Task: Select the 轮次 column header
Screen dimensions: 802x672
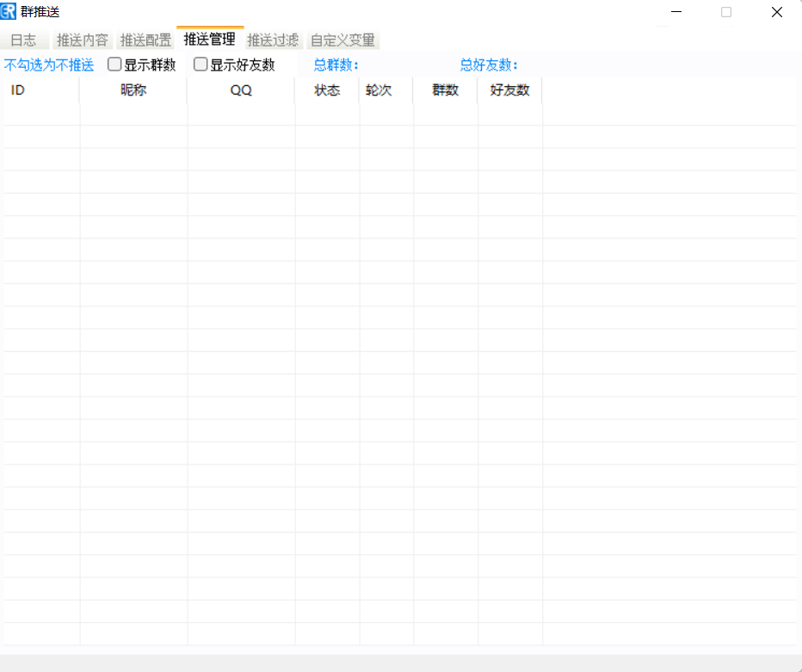Action: [x=379, y=90]
